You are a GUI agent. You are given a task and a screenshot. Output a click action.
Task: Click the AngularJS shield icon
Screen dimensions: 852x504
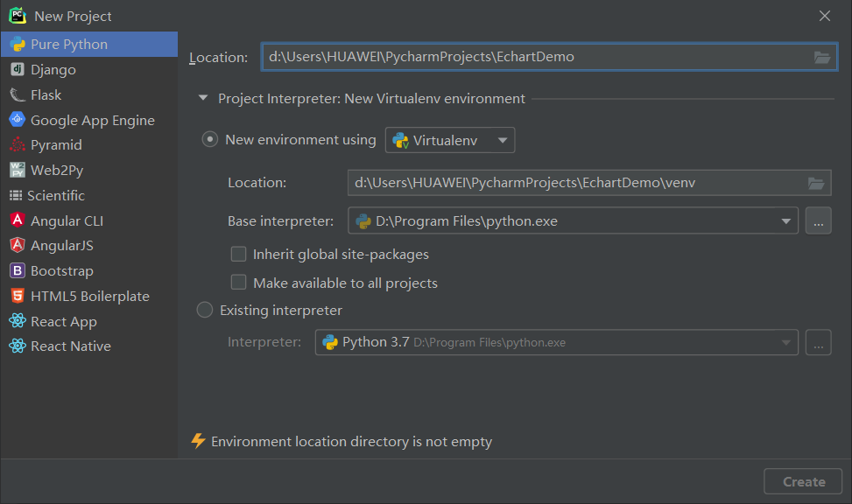tap(18, 245)
